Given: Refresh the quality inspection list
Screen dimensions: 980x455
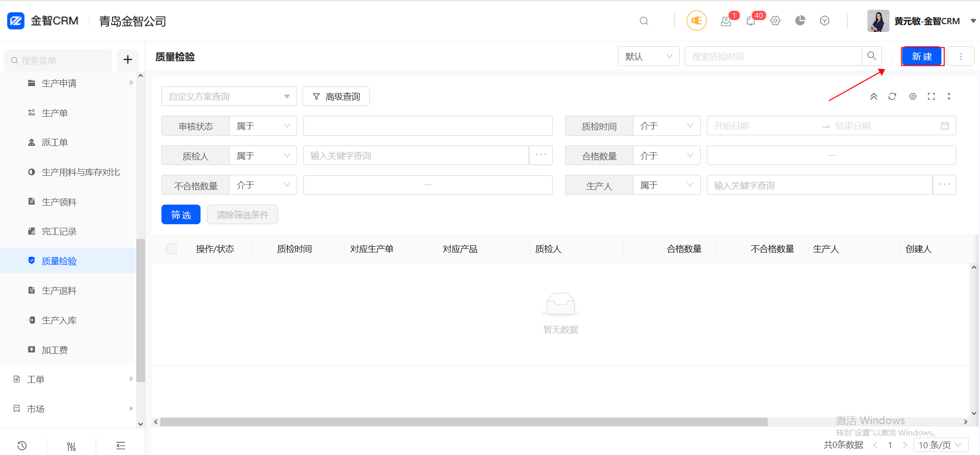Looking at the screenshot, I should click(x=892, y=97).
